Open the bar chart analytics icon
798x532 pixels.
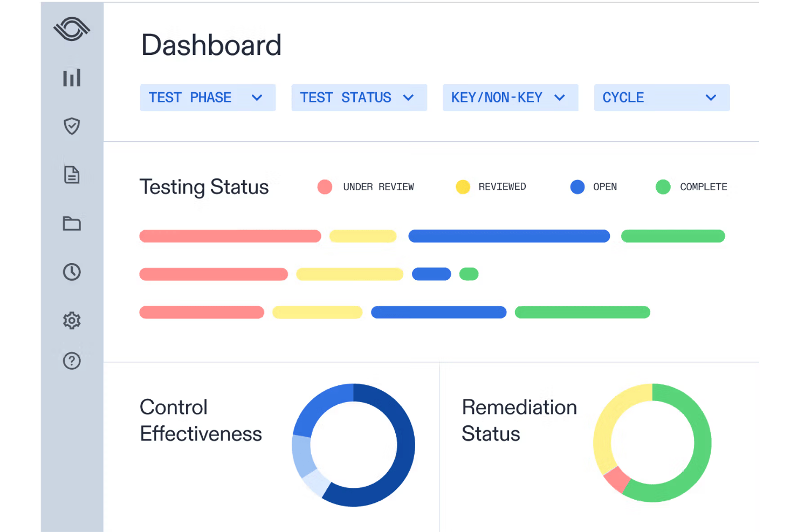point(72,78)
